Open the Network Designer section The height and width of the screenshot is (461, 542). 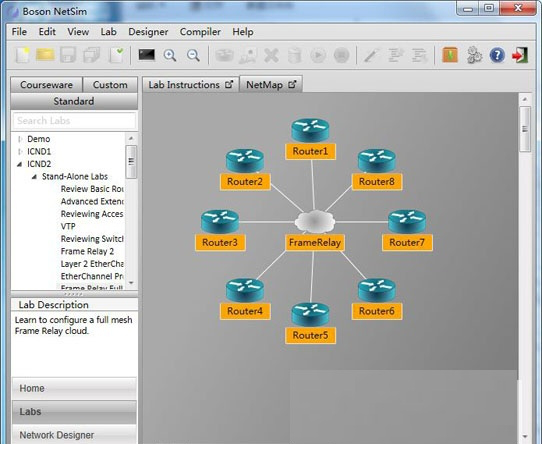pos(74,434)
